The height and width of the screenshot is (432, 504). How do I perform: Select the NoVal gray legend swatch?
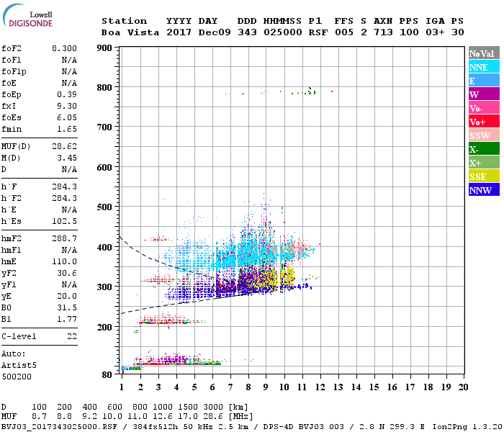pyautogui.click(x=482, y=53)
